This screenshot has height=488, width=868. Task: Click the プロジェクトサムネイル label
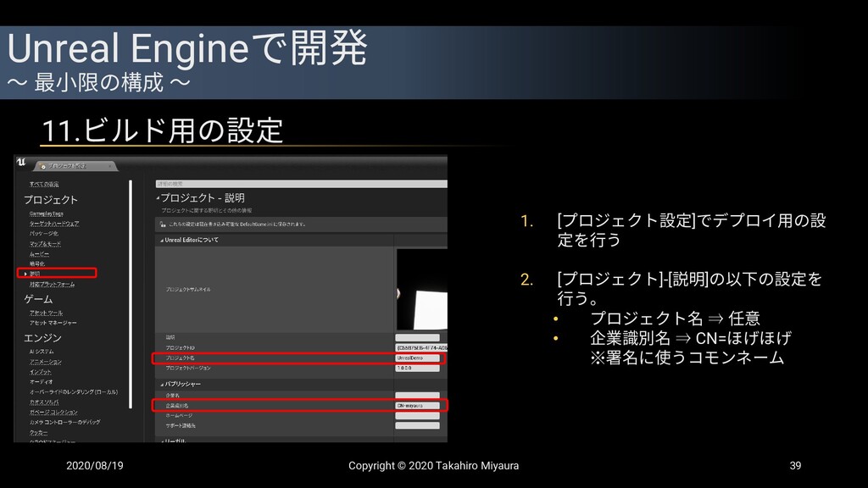point(188,290)
